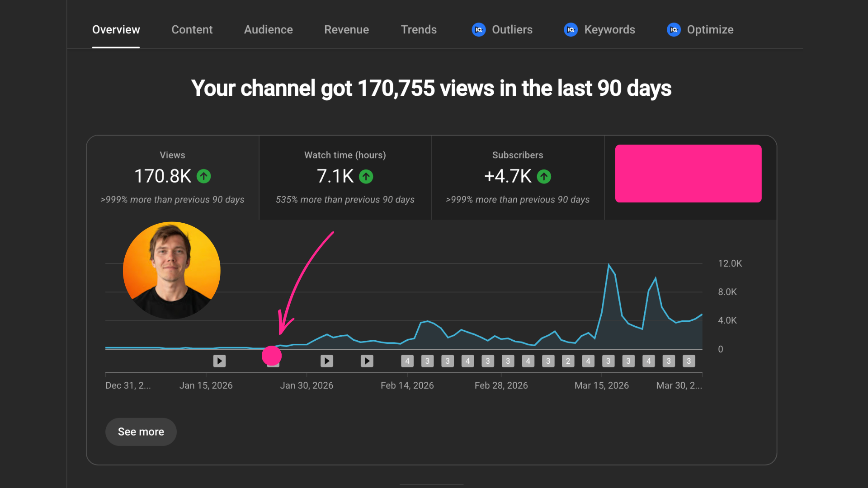Open the Revenue tab
868x488 pixels.
(347, 30)
